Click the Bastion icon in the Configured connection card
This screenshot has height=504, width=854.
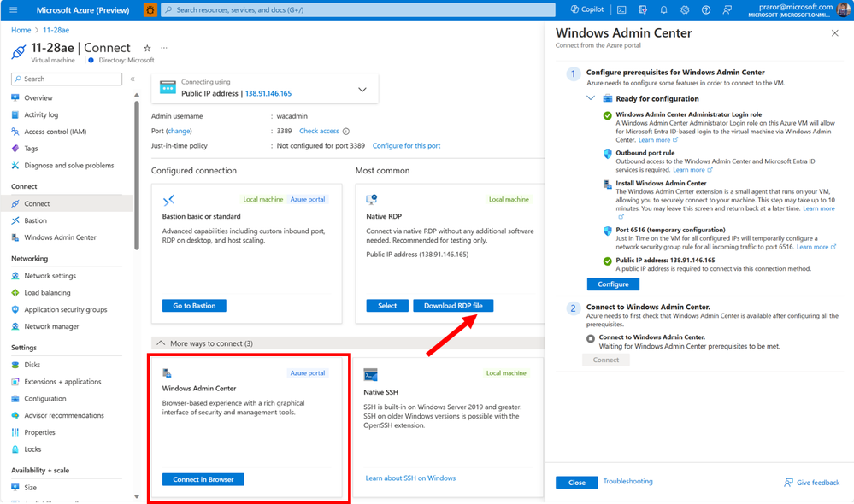click(x=169, y=200)
